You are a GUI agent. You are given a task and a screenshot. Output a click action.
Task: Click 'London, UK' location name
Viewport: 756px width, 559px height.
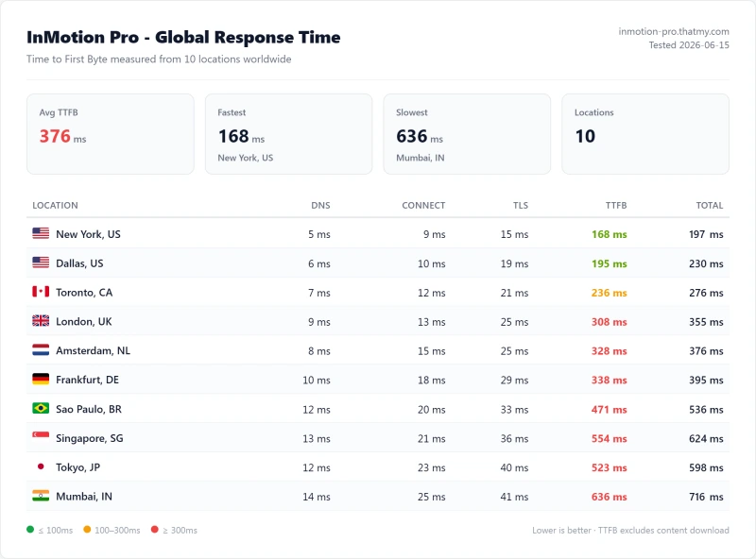coord(84,321)
